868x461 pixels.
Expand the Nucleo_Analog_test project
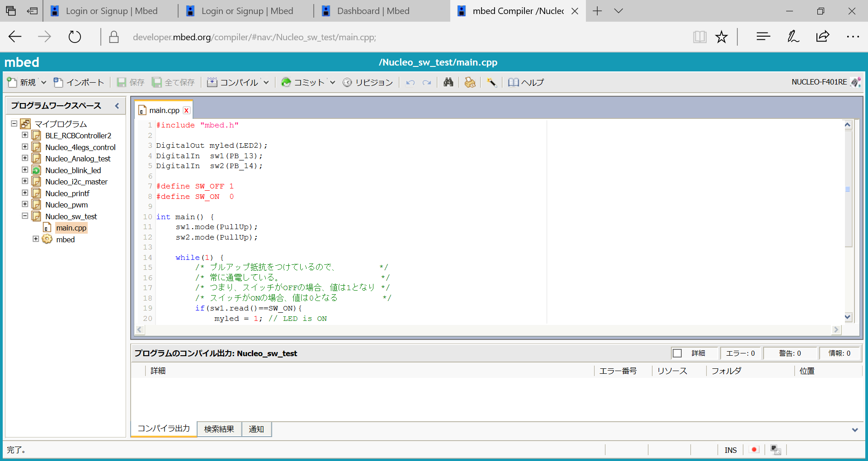[25, 158]
